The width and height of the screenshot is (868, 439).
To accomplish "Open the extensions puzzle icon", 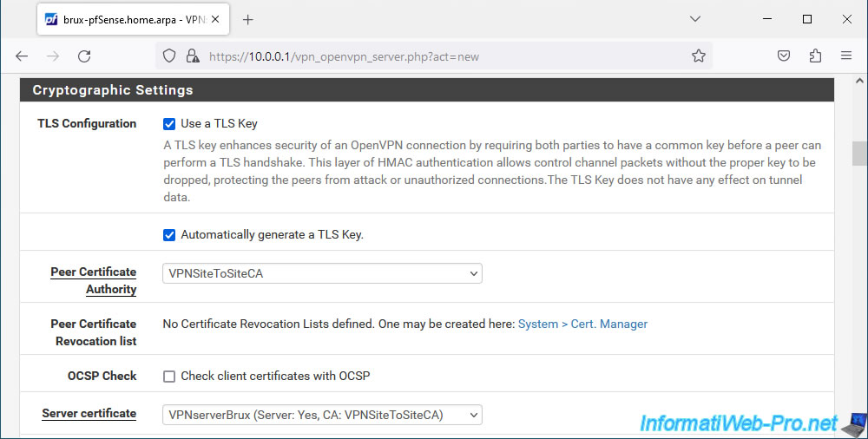I will click(x=815, y=56).
